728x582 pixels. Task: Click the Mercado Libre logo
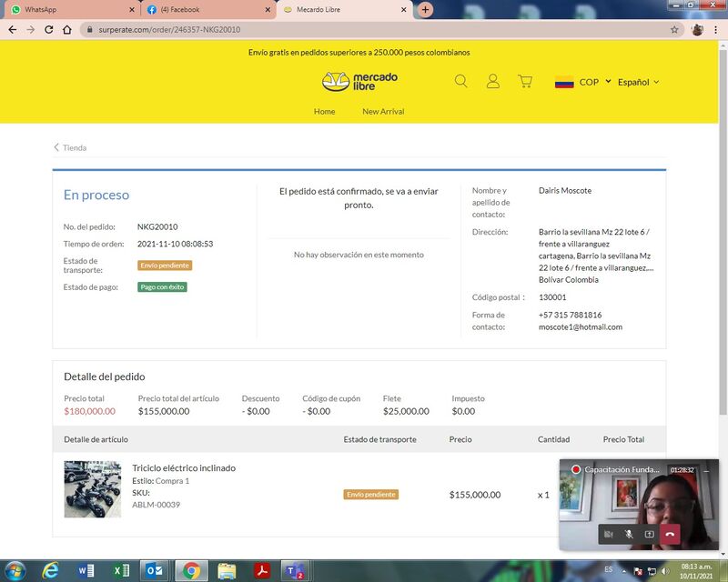[x=359, y=81]
